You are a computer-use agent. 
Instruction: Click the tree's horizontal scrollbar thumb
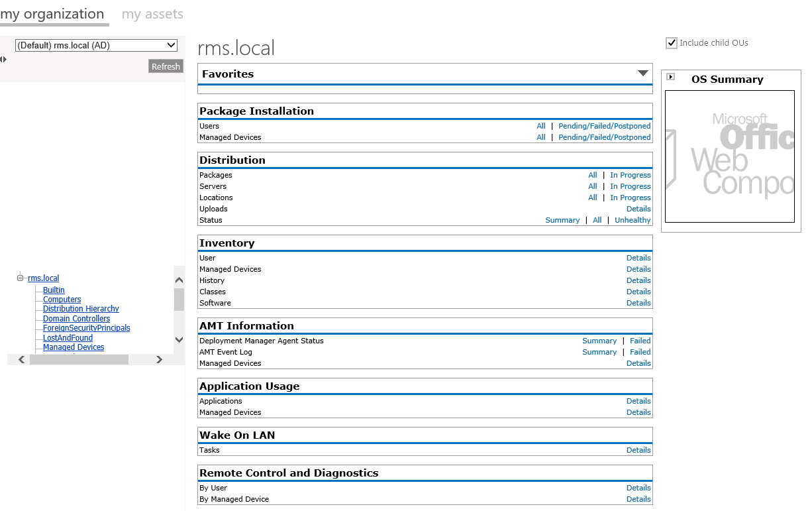(x=79, y=359)
